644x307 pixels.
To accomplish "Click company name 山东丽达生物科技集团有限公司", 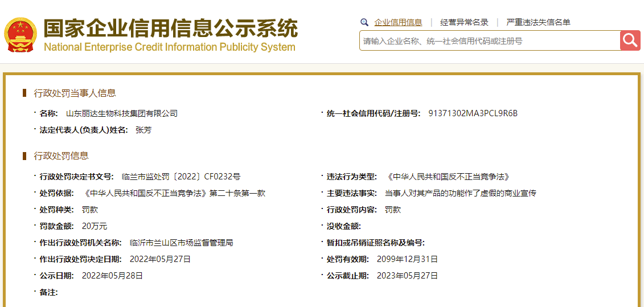I will 122,113.
